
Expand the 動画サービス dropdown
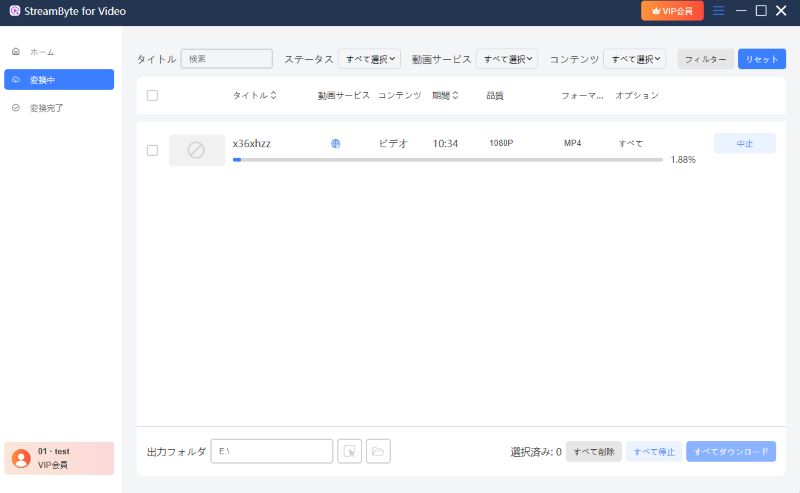point(507,59)
